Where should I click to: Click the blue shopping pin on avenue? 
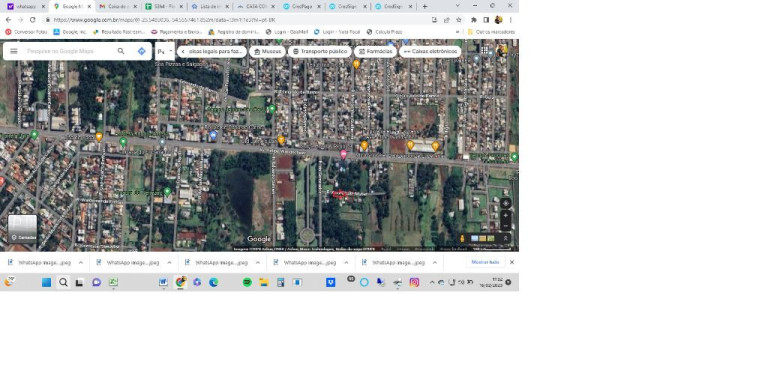point(213,135)
